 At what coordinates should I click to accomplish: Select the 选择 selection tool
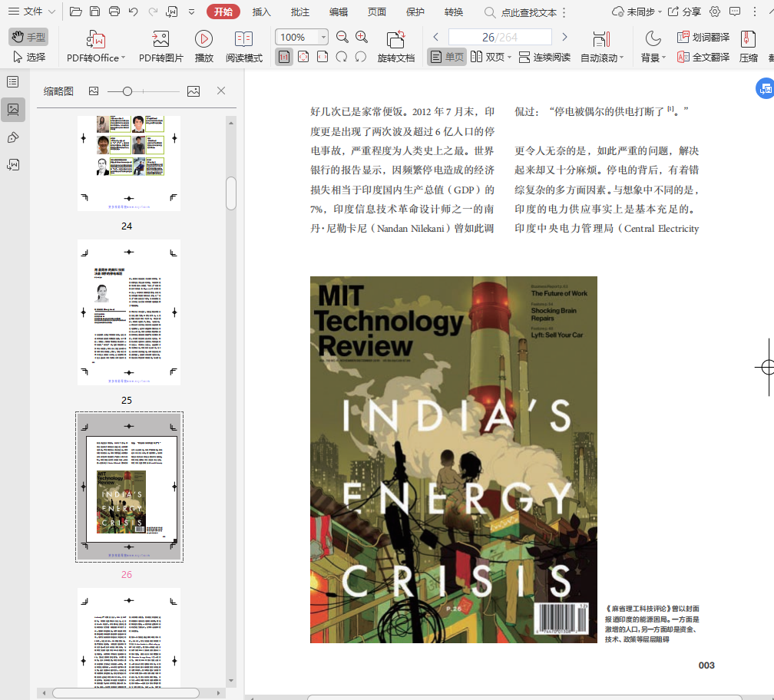tap(29, 58)
